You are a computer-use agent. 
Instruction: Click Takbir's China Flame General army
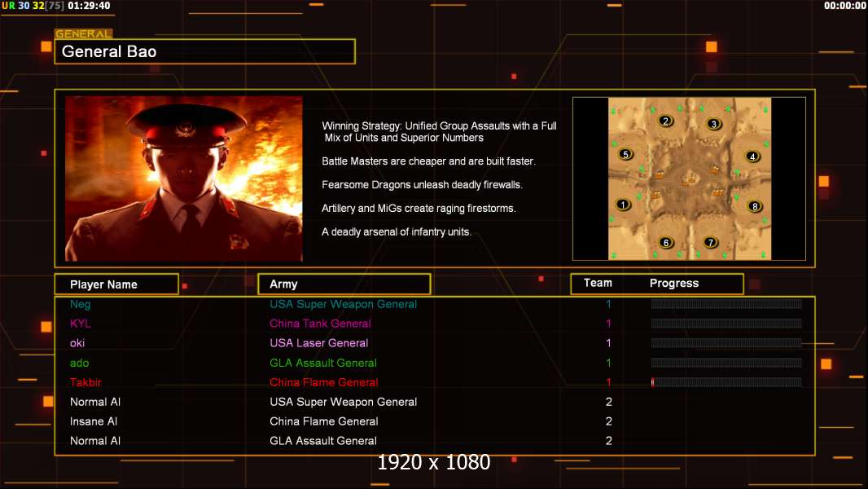(x=324, y=382)
